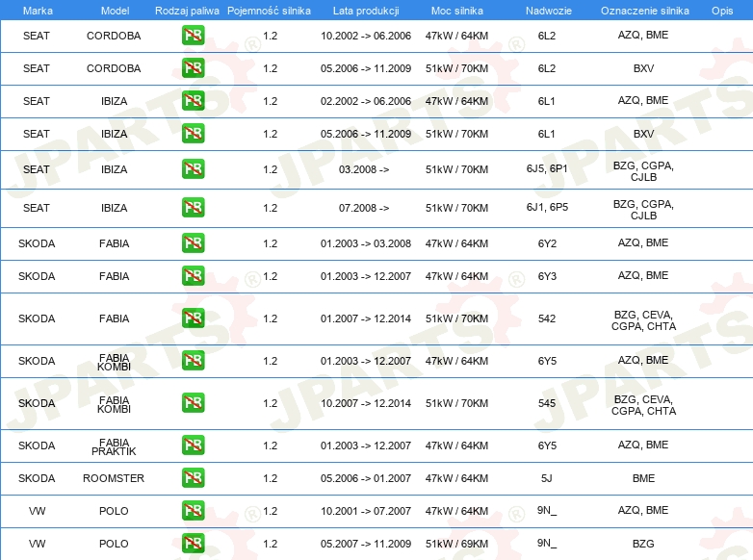Click the Model column header
The image size is (753, 560).
115,11
